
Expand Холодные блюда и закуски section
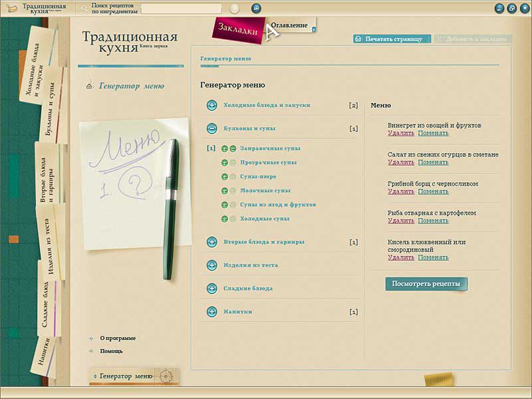212,105
